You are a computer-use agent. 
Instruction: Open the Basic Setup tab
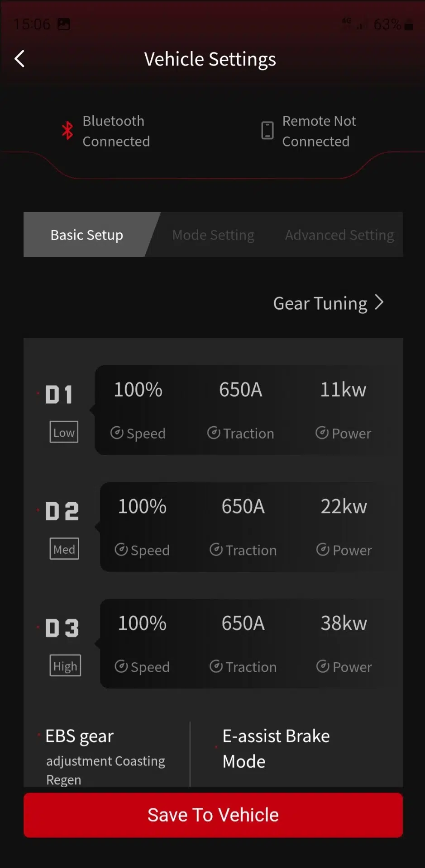click(x=87, y=235)
